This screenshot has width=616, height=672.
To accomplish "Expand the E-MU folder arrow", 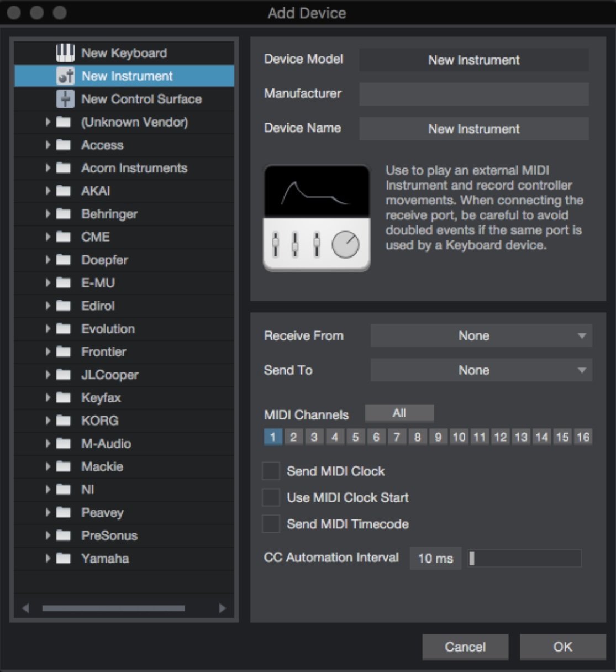I will click(x=48, y=282).
